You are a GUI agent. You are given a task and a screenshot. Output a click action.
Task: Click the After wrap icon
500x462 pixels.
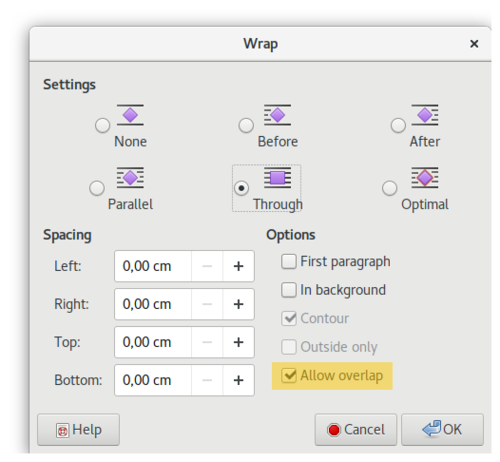(x=425, y=115)
